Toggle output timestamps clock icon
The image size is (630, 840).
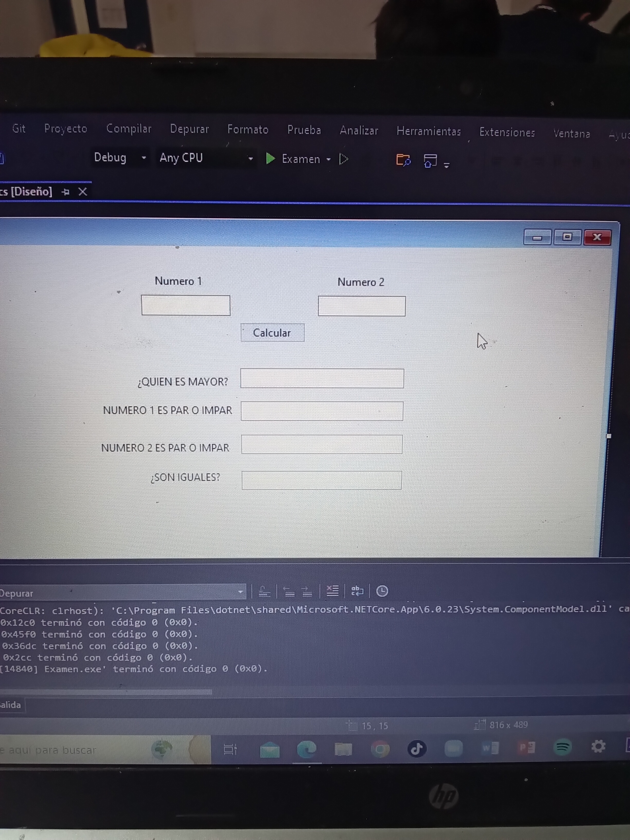[382, 591]
